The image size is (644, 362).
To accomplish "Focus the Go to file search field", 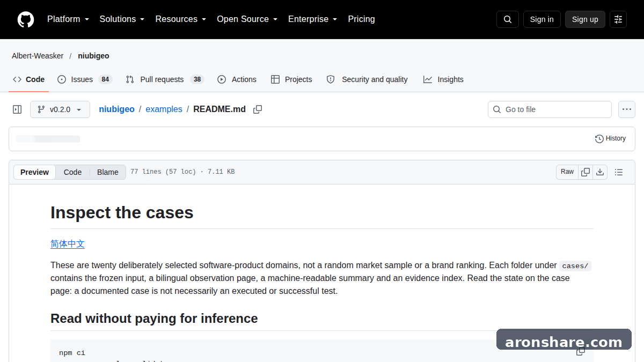I will 550,109.
